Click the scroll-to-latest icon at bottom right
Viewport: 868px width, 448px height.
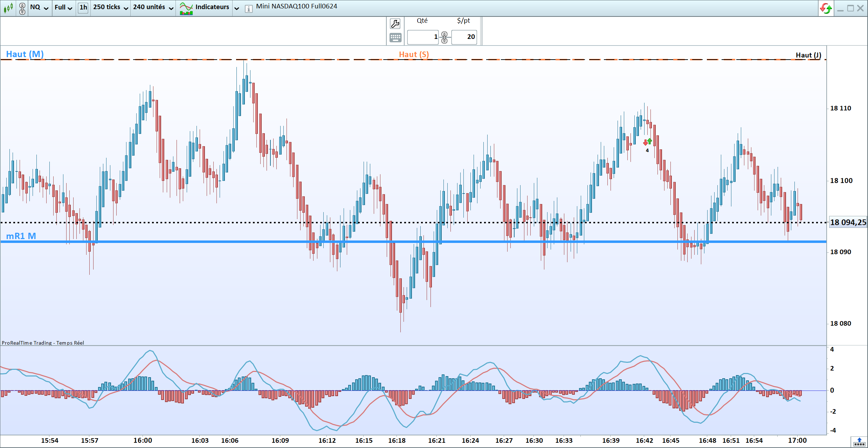pyautogui.click(x=859, y=442)
